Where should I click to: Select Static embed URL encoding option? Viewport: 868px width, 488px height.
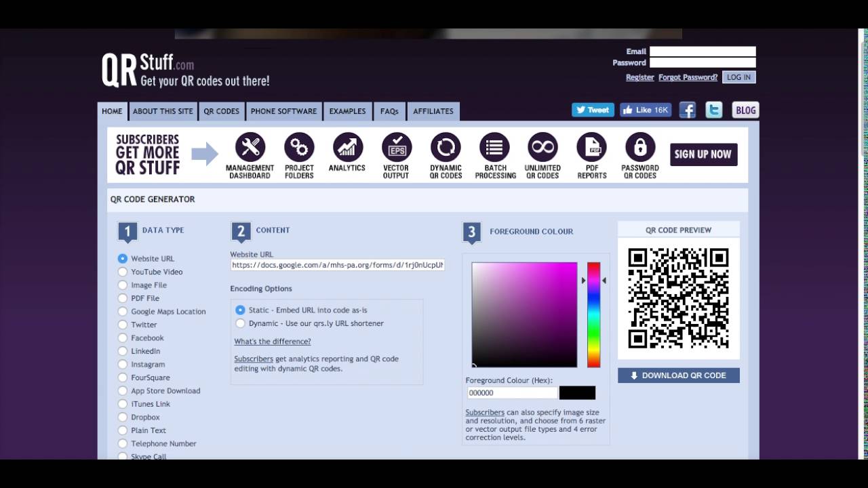(240, 310)
